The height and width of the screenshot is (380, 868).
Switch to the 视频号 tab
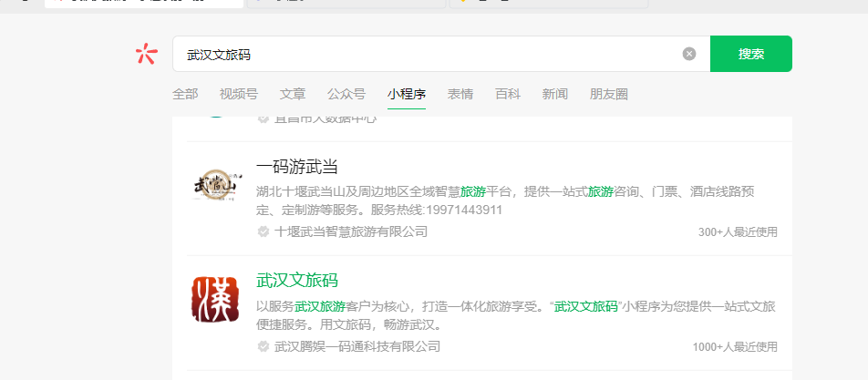pos(239,94)
